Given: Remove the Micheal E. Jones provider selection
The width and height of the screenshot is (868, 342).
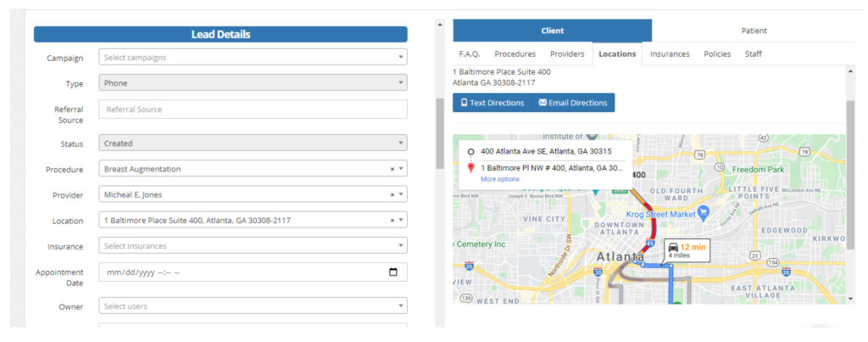Looking at the screenshot, I should point(392,195).
